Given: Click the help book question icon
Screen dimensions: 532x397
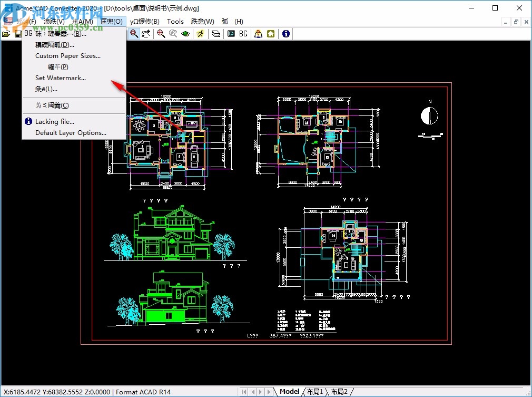Looking at the screenshot, I should (258, 34).
